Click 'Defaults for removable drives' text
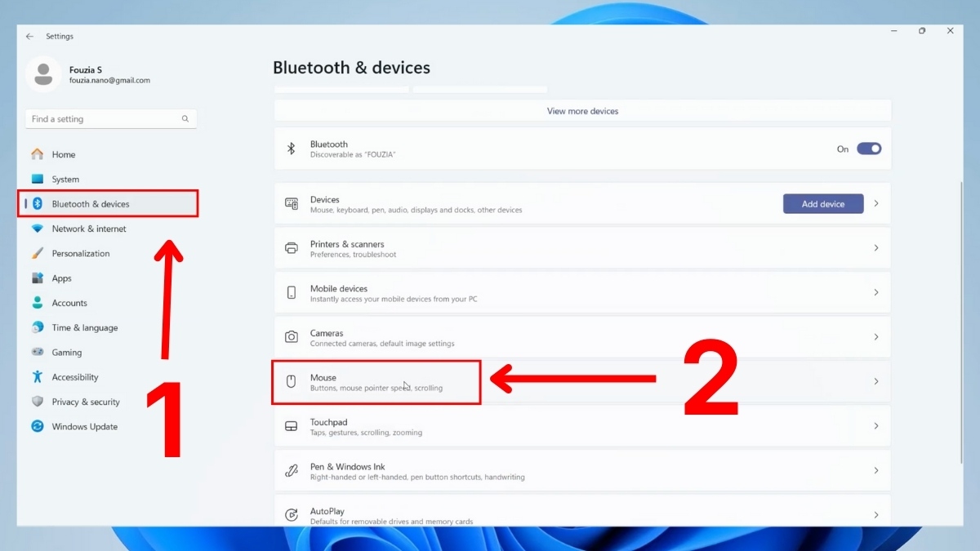This screenshot has height=551, width=980. tap(391, 522)
